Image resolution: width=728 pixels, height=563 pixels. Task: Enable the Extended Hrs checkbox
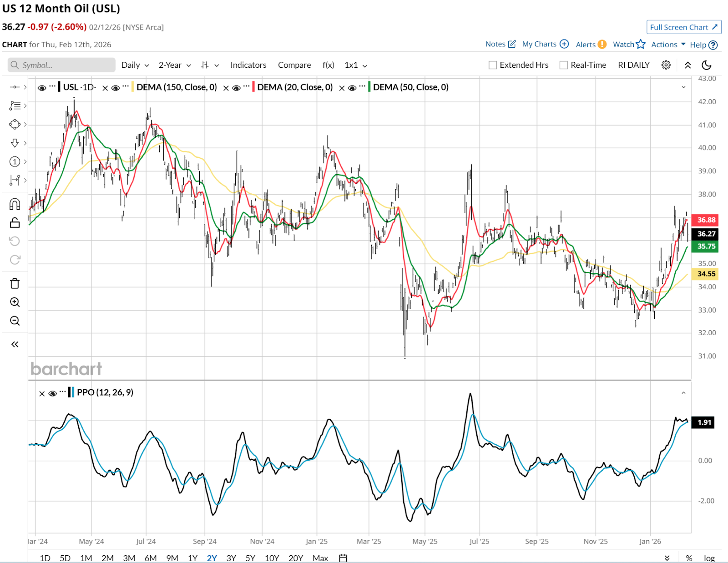tap(492, 65)
